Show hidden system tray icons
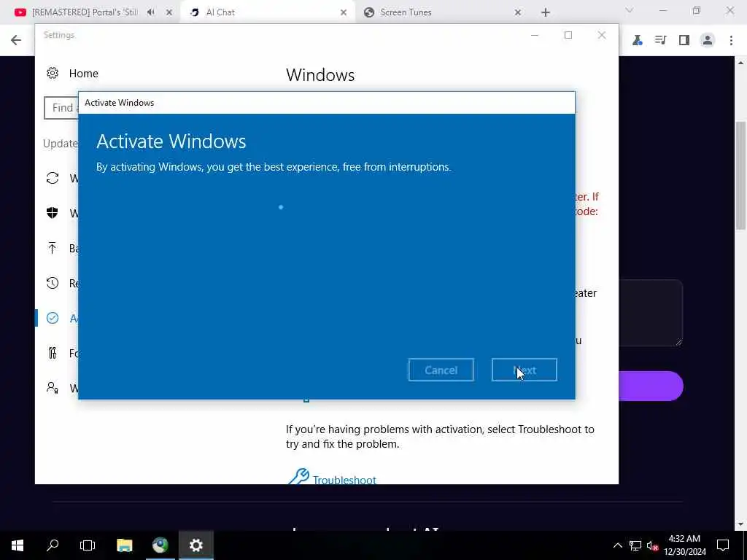Image resolution: width=747 pixels, height=560 pixels. click(x=617, y=545)
